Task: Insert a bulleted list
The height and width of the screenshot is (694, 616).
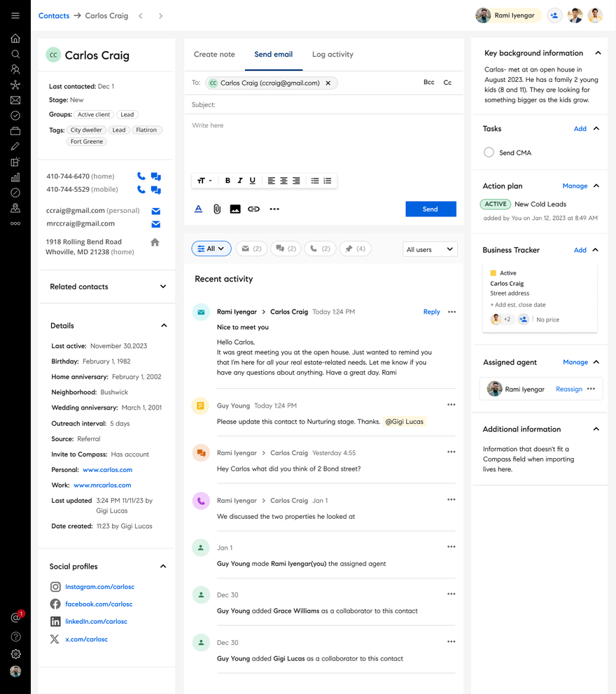Action: (314, 181)
